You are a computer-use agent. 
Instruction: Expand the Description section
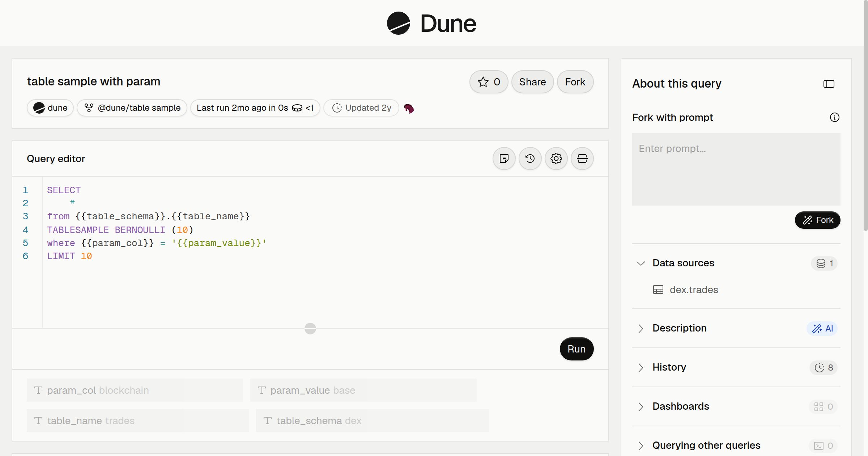[641, 328]
